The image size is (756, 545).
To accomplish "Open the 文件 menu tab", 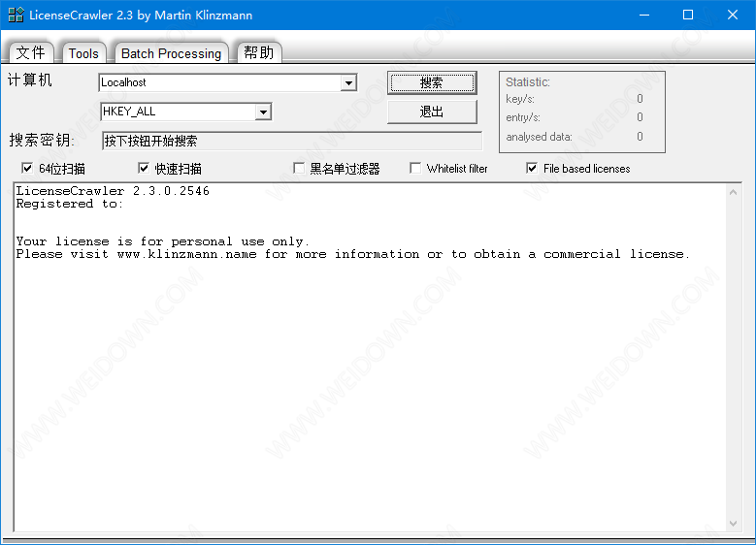I will 30,52.
